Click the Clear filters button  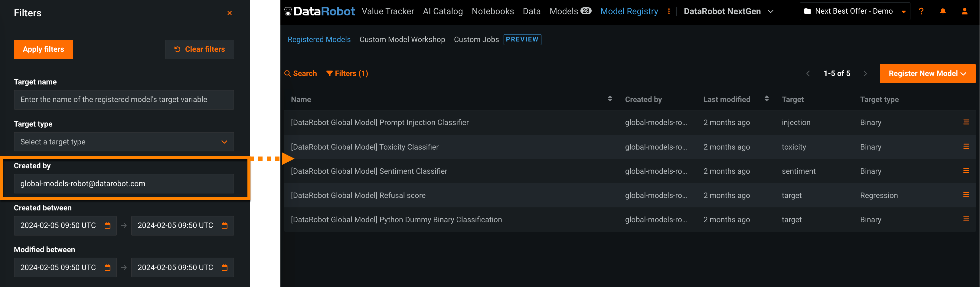[199, 49]
